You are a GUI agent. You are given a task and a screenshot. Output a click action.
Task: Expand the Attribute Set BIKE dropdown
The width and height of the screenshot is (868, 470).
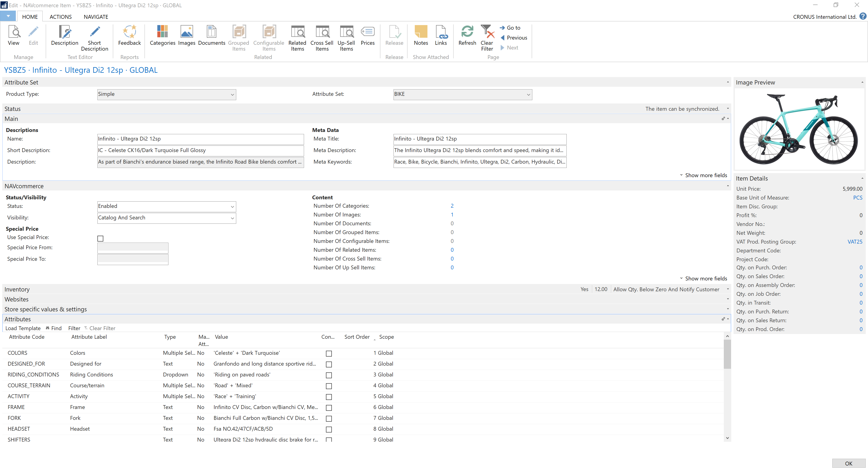[528, 95]
